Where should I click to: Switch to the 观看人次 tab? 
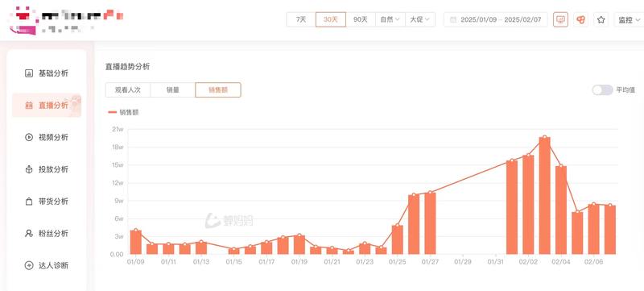pos(128,90)
